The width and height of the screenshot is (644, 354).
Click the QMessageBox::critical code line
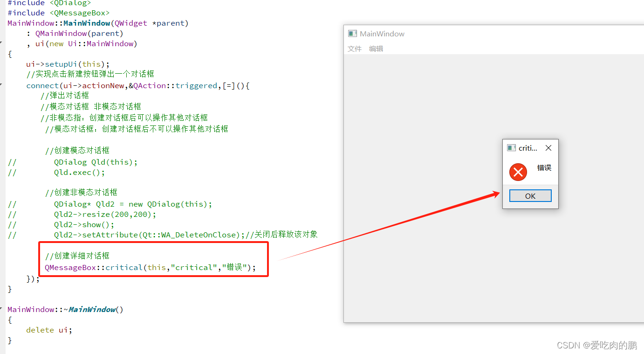151,267
